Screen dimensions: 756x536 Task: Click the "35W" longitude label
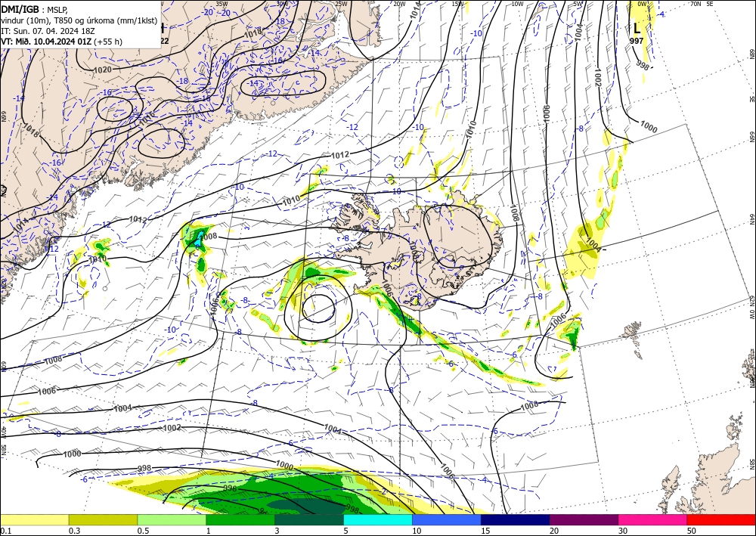(x=222, y=3)
